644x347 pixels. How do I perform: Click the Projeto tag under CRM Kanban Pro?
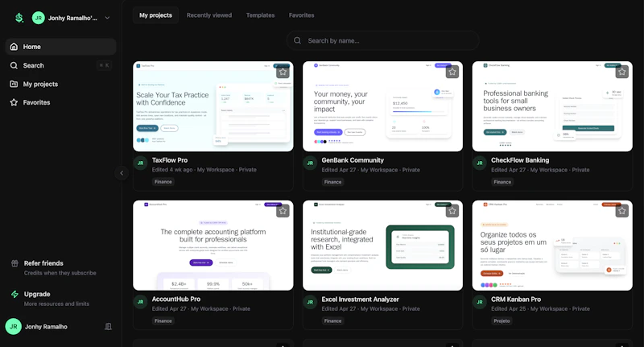click(x=502, y=320)
